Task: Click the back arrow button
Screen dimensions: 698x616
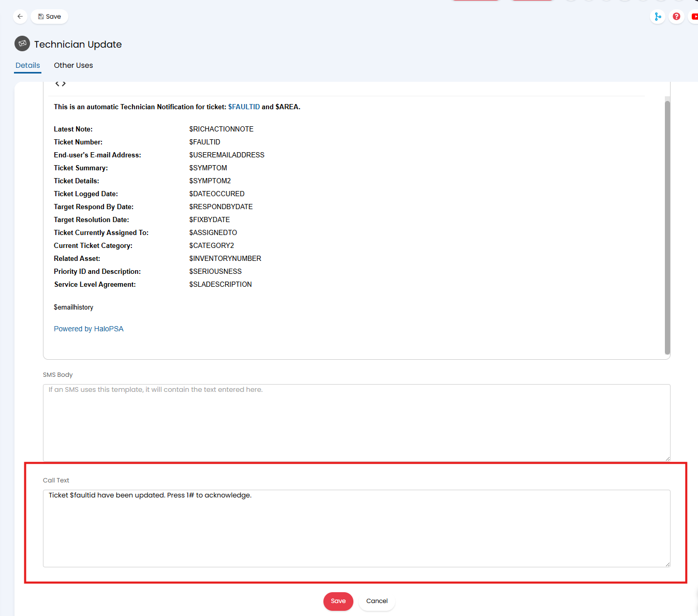Action: pos(20,17)
